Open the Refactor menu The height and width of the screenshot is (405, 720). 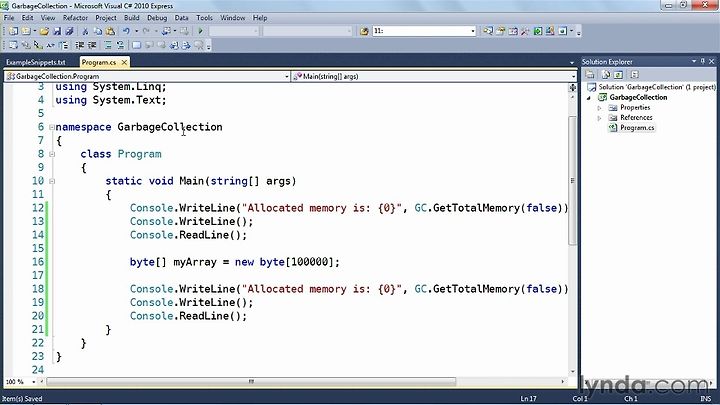75,17
